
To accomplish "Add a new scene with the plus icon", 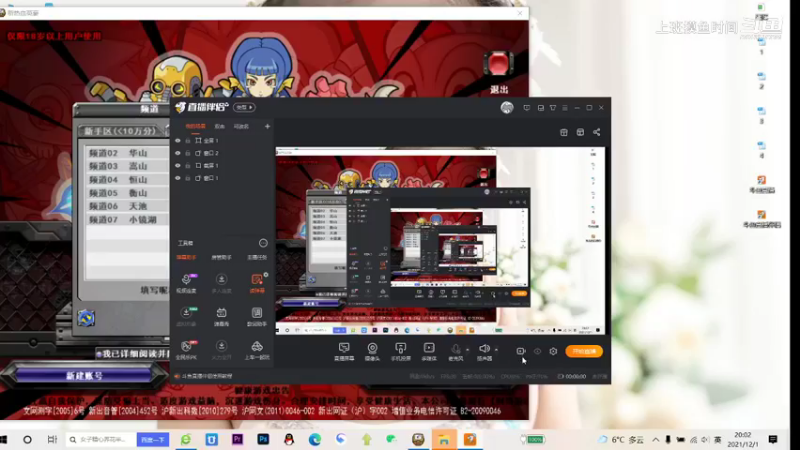I will [x=267, y=126].
